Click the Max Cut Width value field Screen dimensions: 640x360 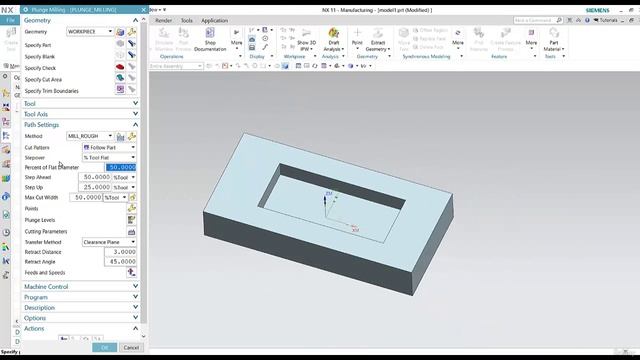(86, 197)
